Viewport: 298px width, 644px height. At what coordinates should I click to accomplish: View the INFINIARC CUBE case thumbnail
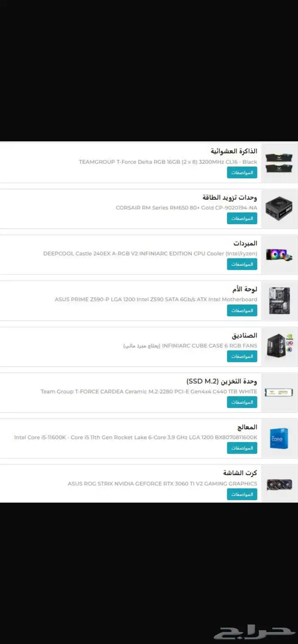click(279, 347)
